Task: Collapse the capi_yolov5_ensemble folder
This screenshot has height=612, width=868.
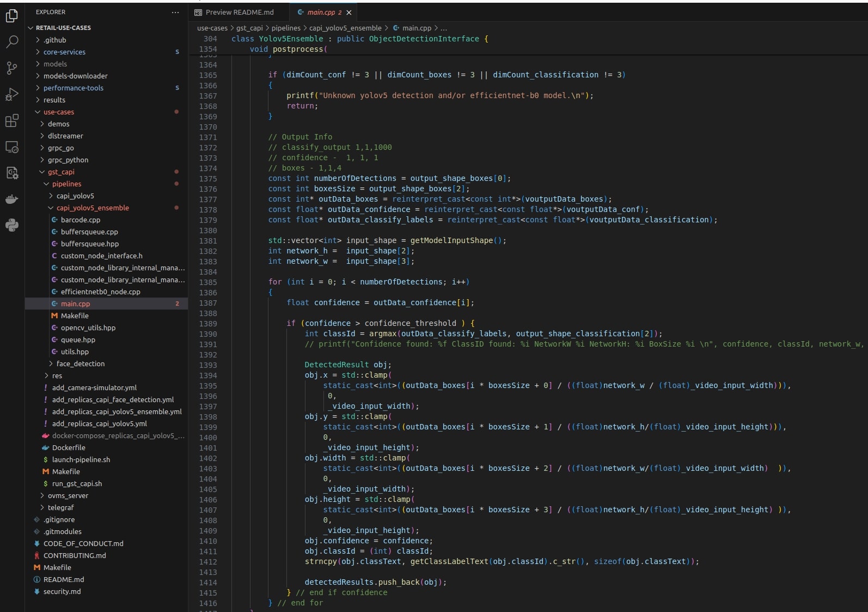Action: (93, 208)
